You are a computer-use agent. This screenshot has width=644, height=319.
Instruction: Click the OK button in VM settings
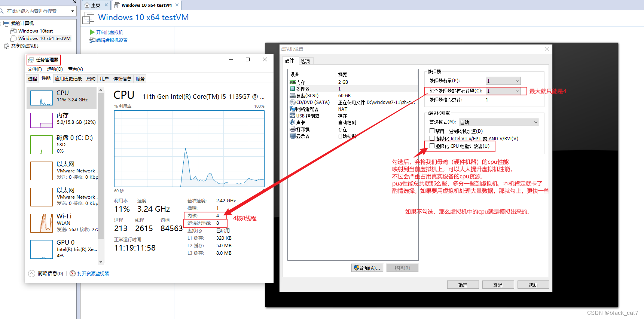[x=463, y=285]
